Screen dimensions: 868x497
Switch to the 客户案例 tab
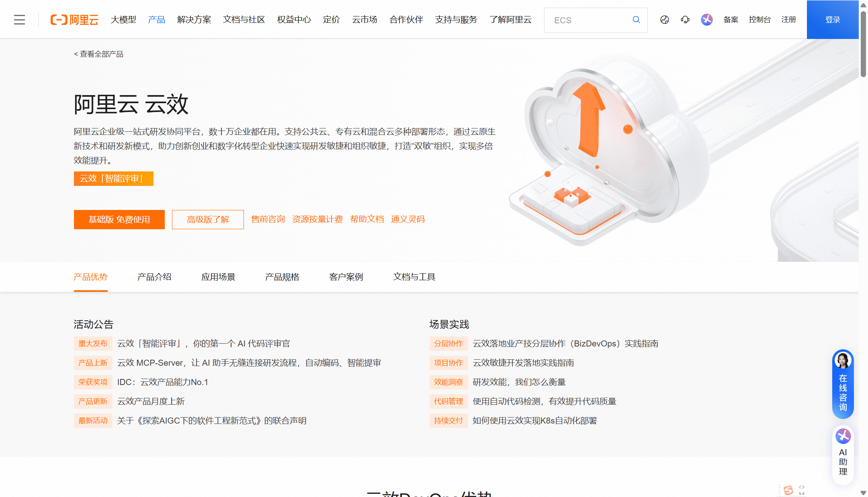click(346, 277)
